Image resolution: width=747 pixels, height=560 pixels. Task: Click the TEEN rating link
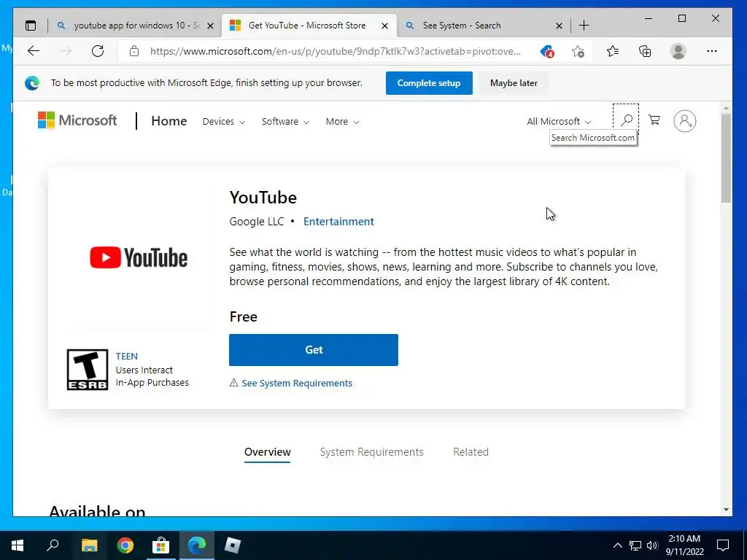127,356
